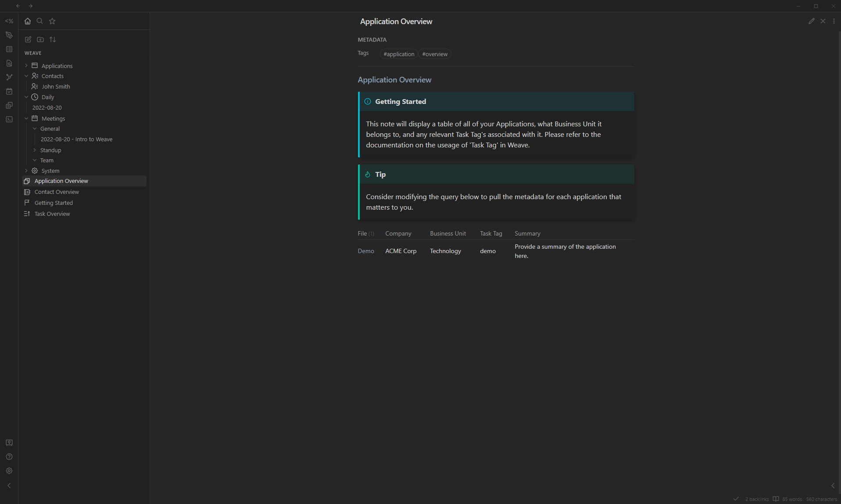Open today's daily note calendar-check icon
The width and height of the screenshot is (841, 504).
coord(9,91)
